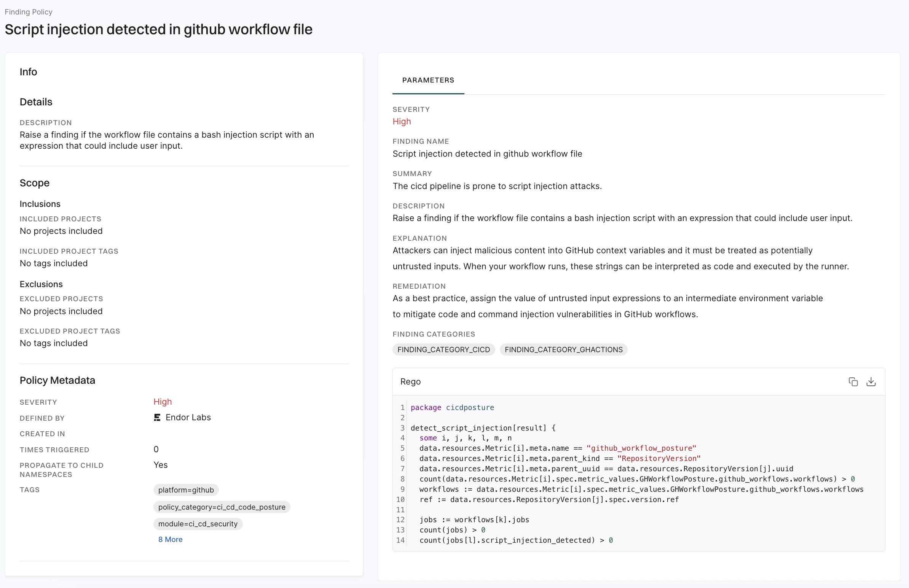The image size is (909, 588).
Task: Select the platform=github tag chip
Action: click(186, 489)
